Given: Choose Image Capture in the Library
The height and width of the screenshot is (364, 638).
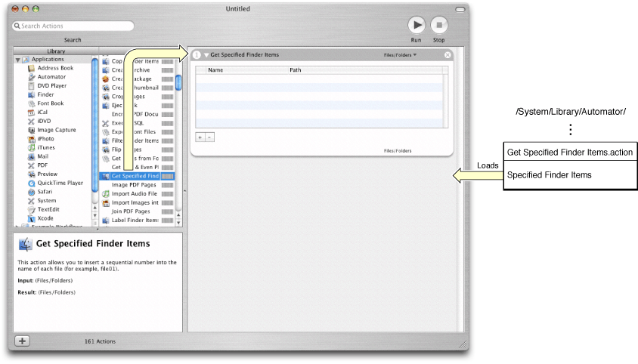Looking at the screenshot, I should pos(56,130).
